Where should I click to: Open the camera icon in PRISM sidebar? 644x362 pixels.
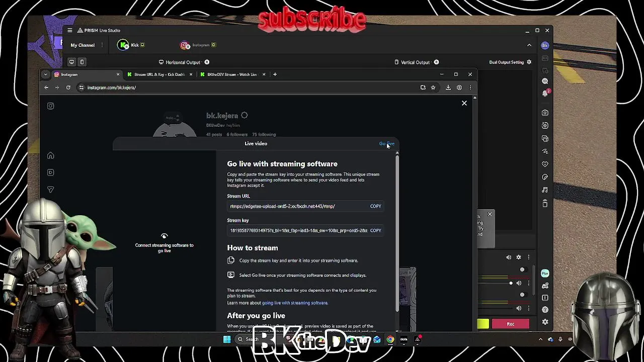pyautogui.click(x=545, y=113)
